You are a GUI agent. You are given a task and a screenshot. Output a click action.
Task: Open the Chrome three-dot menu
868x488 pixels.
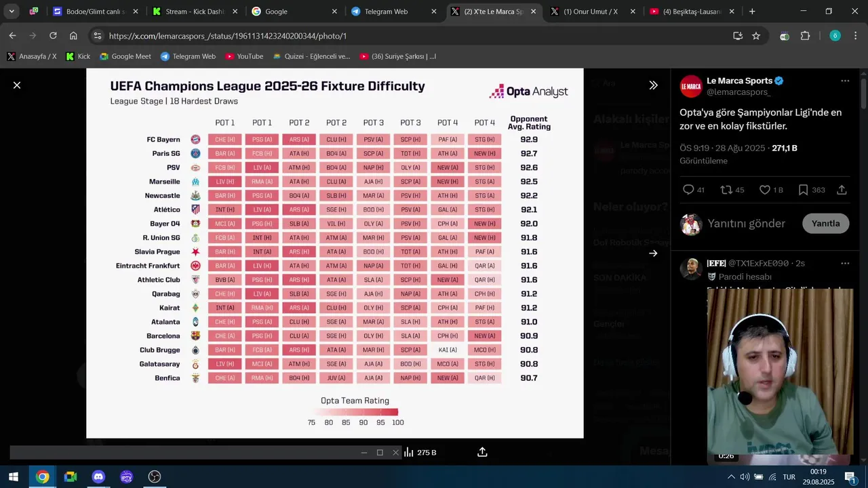(855, 36)
